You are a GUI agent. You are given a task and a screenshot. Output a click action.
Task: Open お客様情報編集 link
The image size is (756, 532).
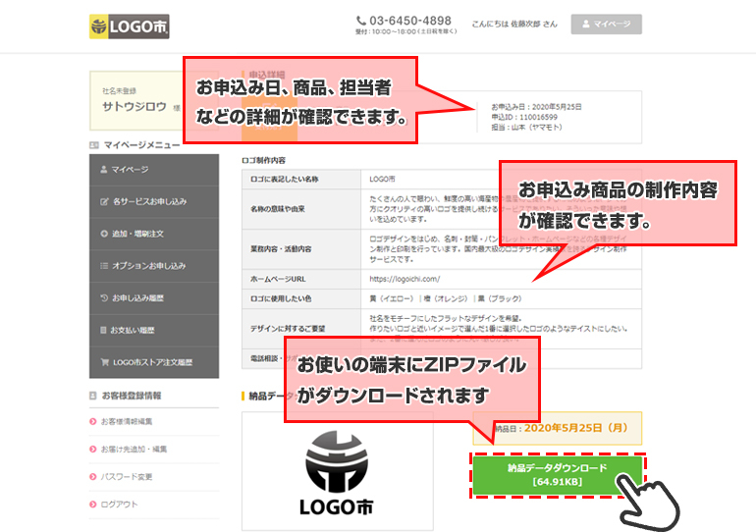pyautogui.click(x=127, y=422)
